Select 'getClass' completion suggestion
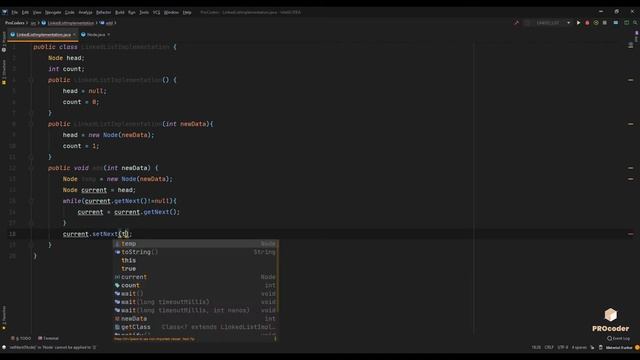The width and height of the screenshot is (640, 360). [x=196, y=327]
